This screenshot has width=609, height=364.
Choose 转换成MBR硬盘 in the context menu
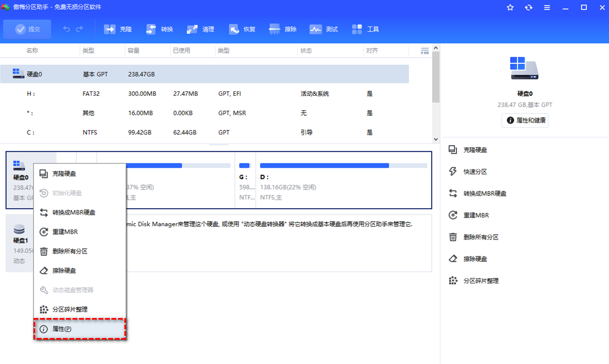[80, 213]
